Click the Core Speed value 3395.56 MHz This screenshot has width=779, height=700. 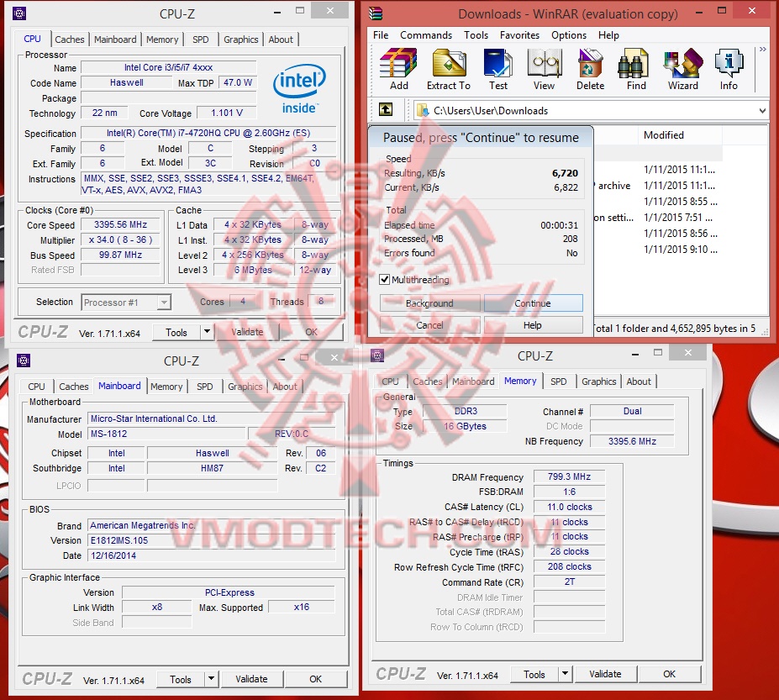(121, 224)
